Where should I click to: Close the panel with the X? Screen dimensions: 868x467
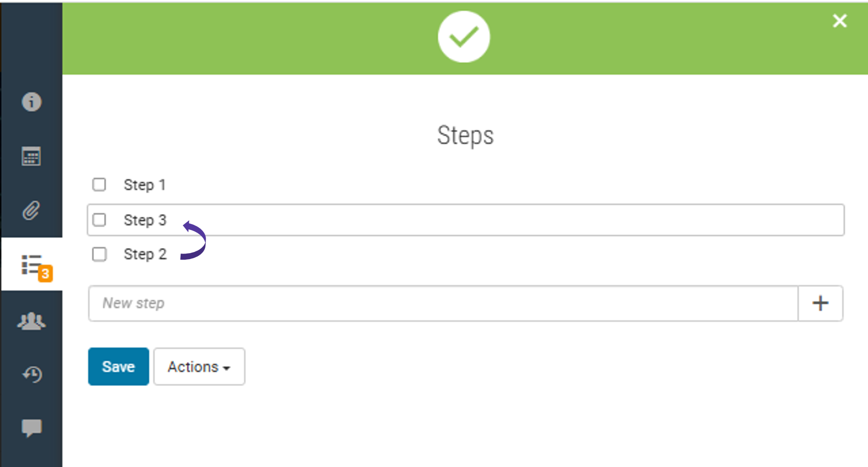840,21
